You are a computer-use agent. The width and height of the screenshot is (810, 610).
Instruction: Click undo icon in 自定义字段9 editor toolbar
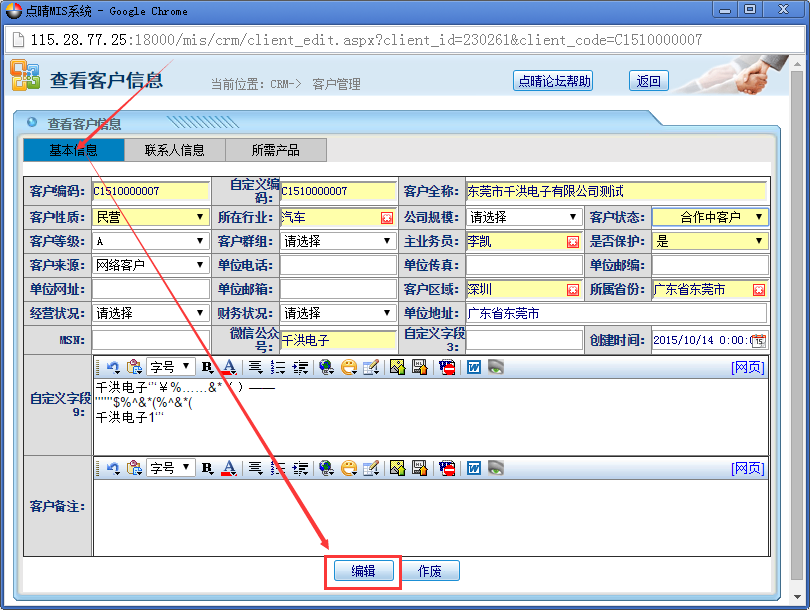tap(113, 367)
